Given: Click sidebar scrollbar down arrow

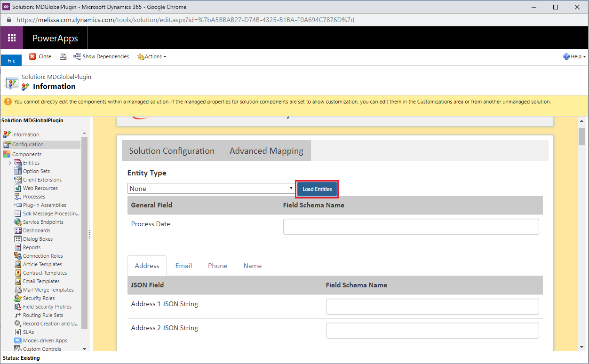Looking at the screenshot, I should (x=85, y=348).
